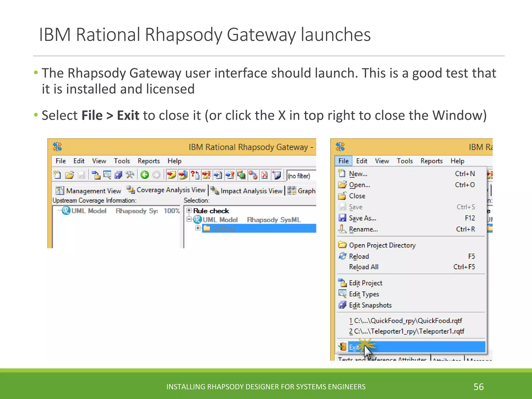The height and width of the screenshot is (399, 532).
Task: Select the Rule check tree row
Action: (211, 211)
